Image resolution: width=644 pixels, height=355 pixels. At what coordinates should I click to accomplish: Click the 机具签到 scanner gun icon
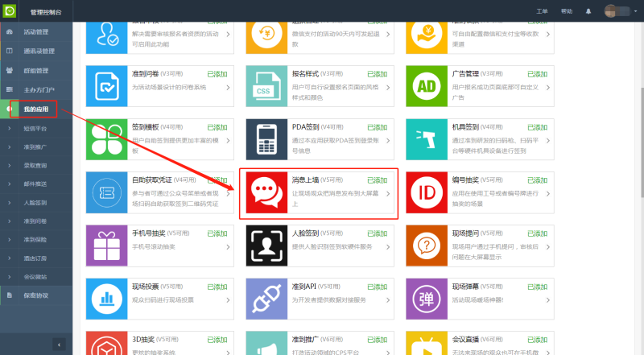pyautogui.click(x=427, y=140)
